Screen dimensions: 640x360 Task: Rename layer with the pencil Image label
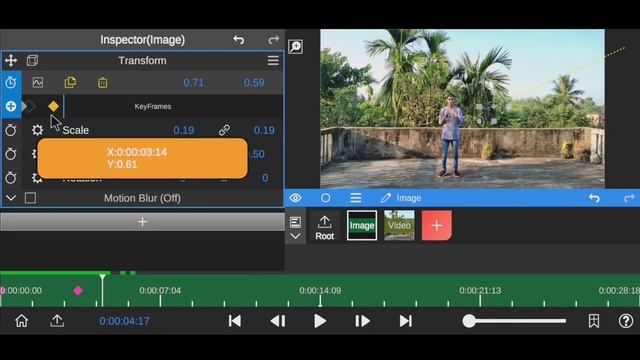pos(401,198)
